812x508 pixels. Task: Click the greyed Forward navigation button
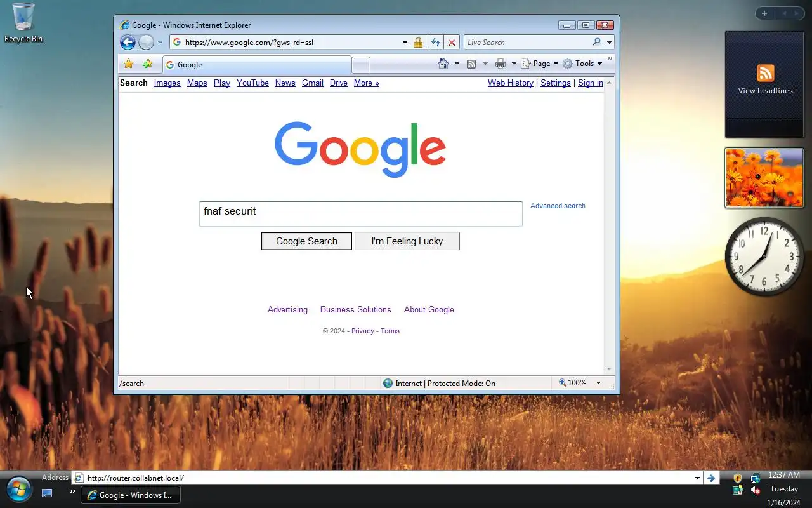[x=146, y=43]
